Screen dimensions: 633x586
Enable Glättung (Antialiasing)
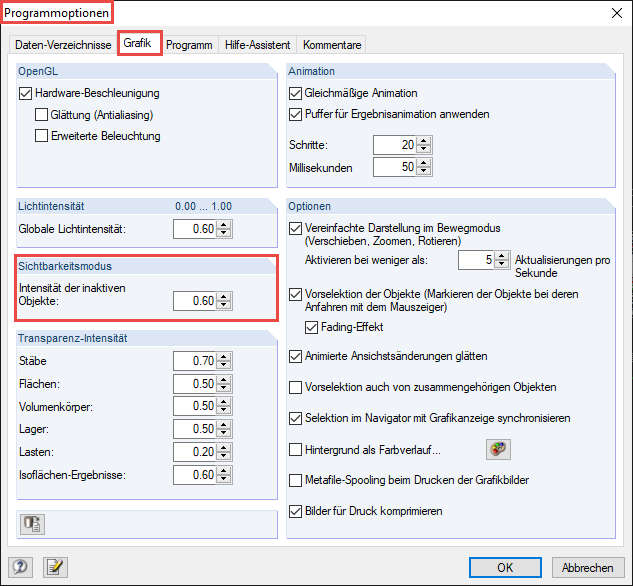point(41,115)
